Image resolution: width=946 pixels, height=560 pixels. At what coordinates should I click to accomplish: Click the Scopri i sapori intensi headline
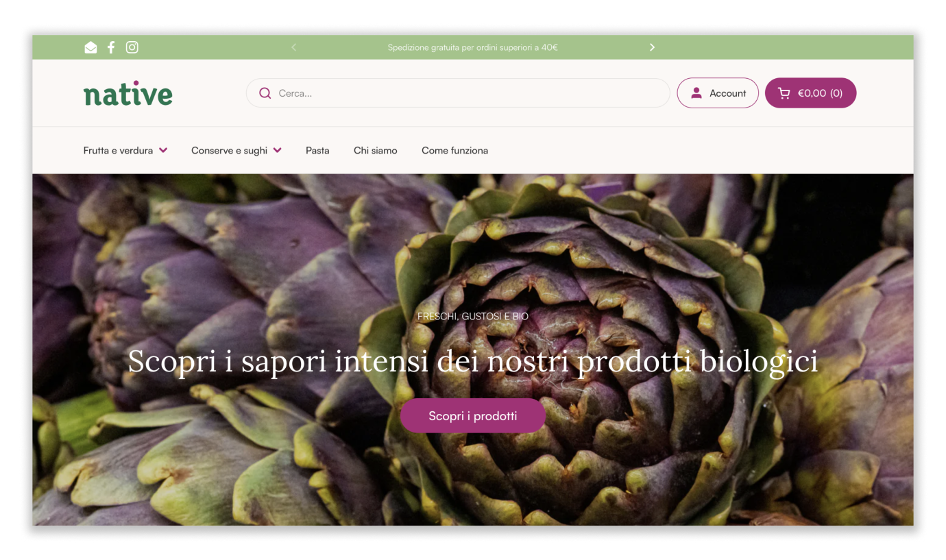(x=473, y=361)
